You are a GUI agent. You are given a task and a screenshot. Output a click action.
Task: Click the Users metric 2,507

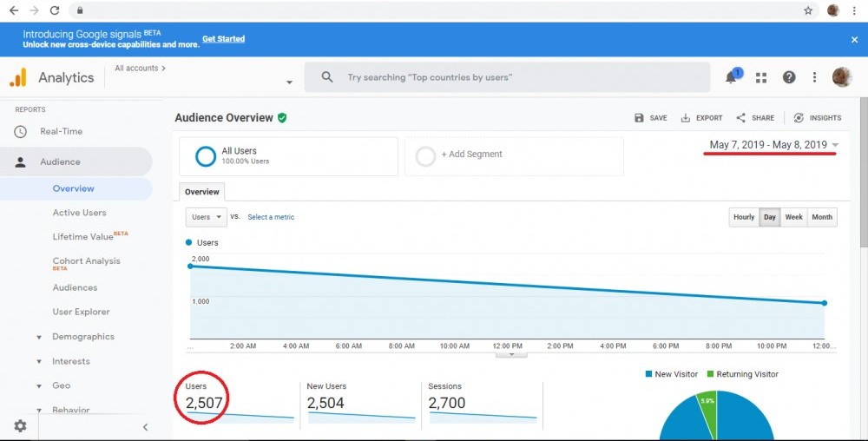pyautogui.click(x=204, y=403)
